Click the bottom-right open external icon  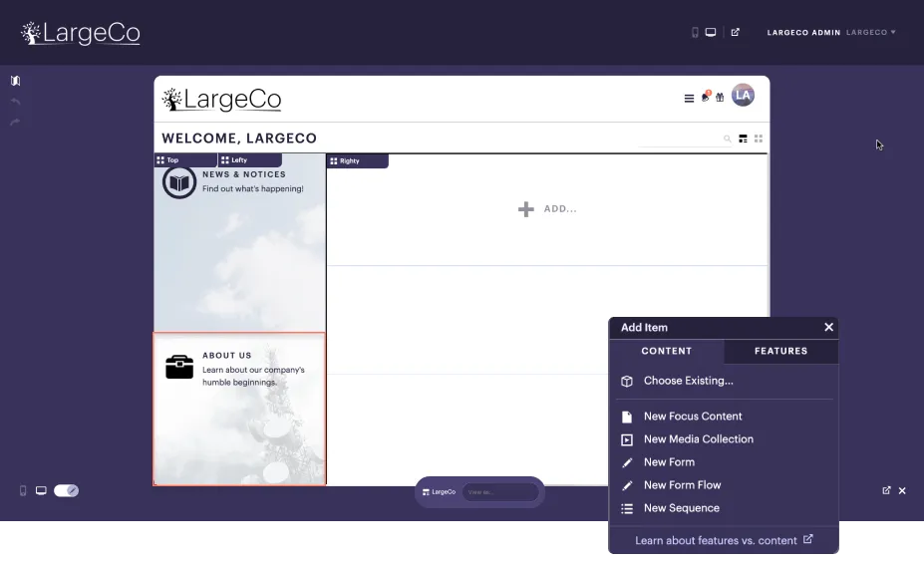tap(886, 490)
